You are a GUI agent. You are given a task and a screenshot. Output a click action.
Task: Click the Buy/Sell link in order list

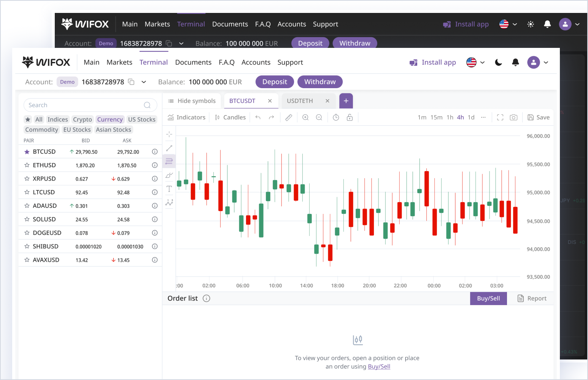pos(379,367)
